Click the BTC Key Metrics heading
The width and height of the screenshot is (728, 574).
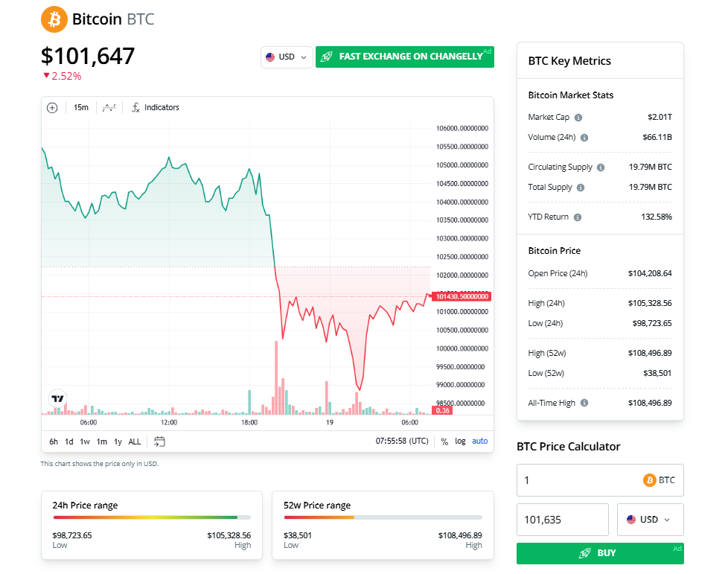pyautogui.click(x=569, y=61)
